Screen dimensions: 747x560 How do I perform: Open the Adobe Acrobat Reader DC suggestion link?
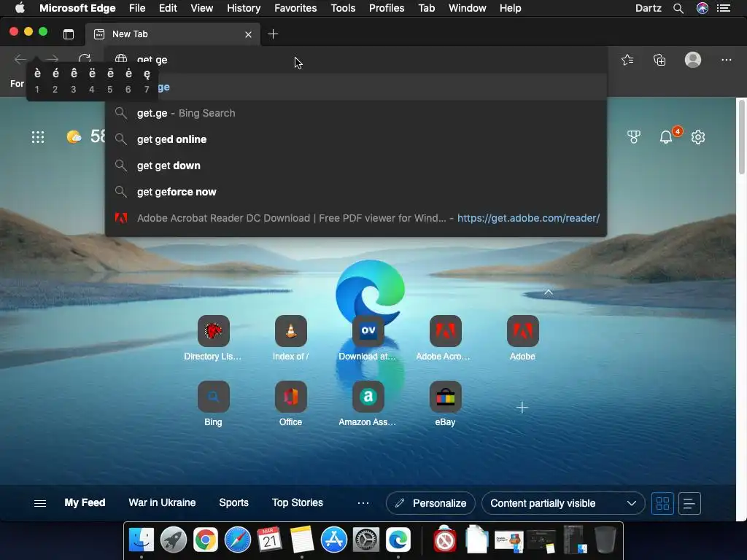tap(356, 218)
